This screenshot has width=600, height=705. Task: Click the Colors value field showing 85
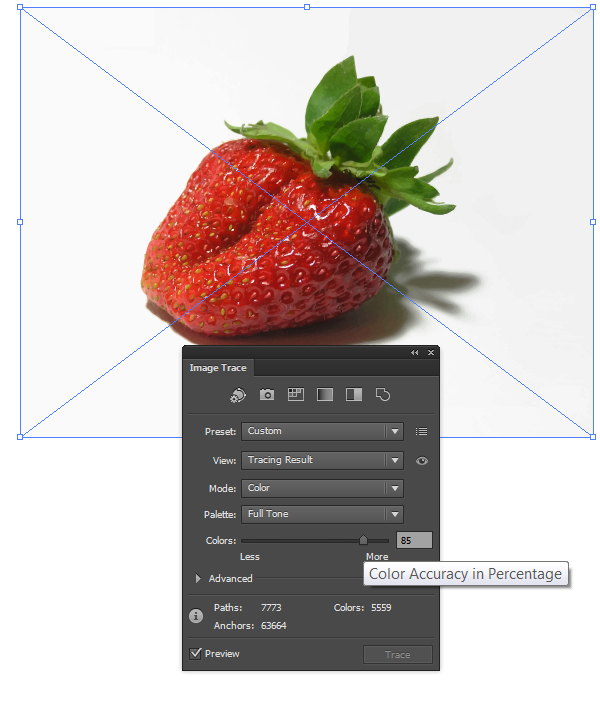(x=414, y=540)
